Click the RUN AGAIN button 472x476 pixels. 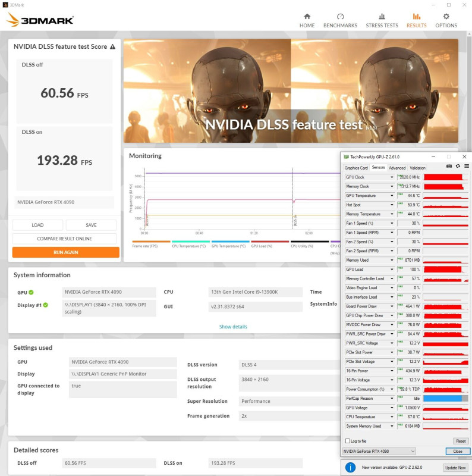tap(66, 252)
